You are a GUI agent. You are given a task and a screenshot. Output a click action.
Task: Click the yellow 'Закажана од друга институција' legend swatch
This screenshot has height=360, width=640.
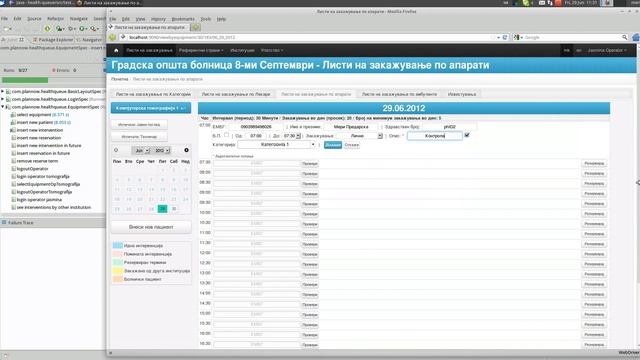(118, 271)
